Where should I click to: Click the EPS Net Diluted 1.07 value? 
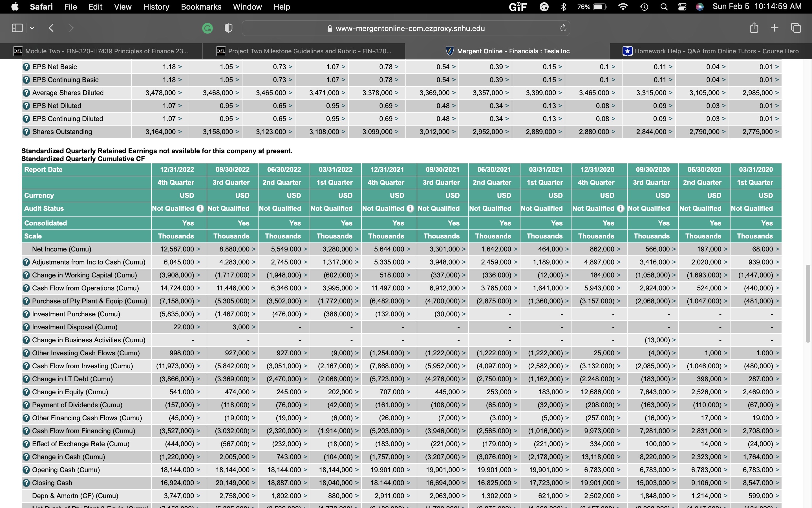point(169,106)
